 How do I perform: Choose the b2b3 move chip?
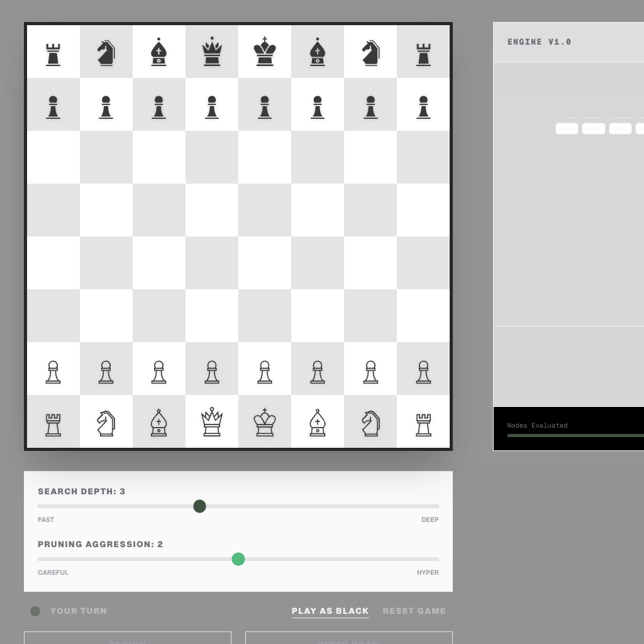pyautogui.click(x=620, y=129)
